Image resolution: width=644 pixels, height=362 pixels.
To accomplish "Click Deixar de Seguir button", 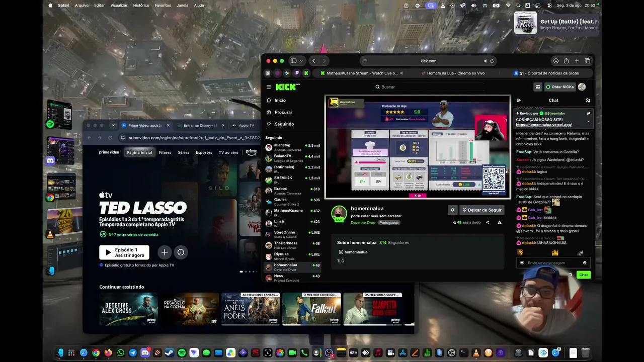I will pos(482,210).
